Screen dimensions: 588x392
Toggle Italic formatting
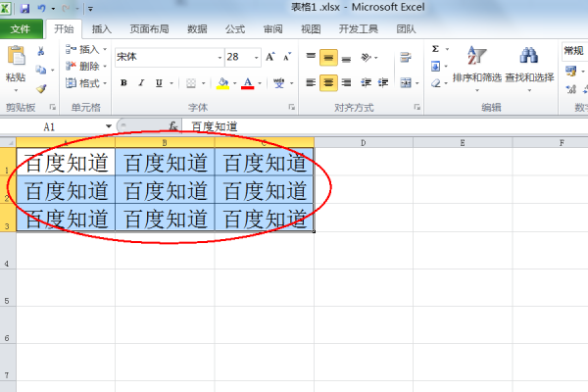coord(141,83)
